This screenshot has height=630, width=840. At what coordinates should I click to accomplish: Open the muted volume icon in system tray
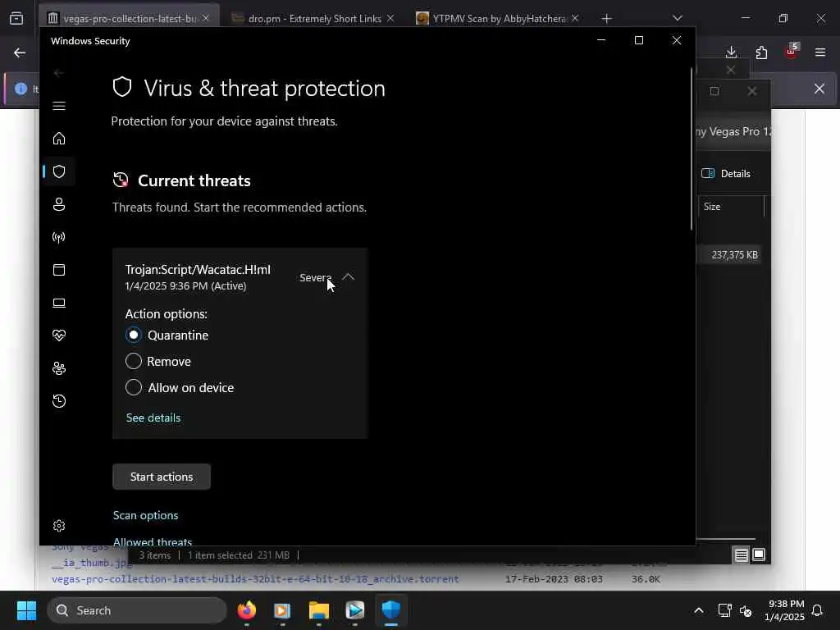point(746,610)
